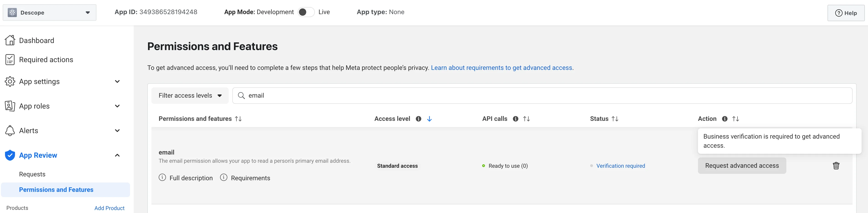The height and width of the screenshot is (213, 868).
Task: Open Alerts via the bell icon
Action: 10,130
